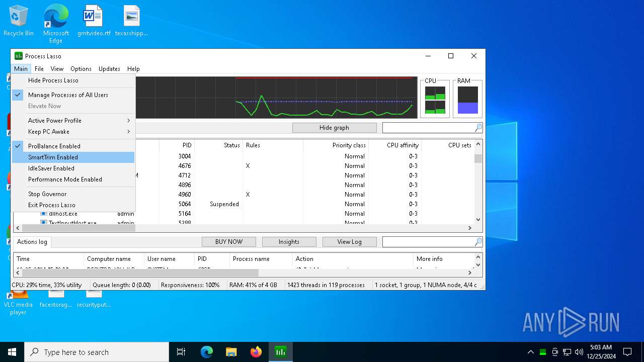The image size is (644, 362).
Task: Click the process filter search field
Action: pyautogui.click(x=428, y=128)
